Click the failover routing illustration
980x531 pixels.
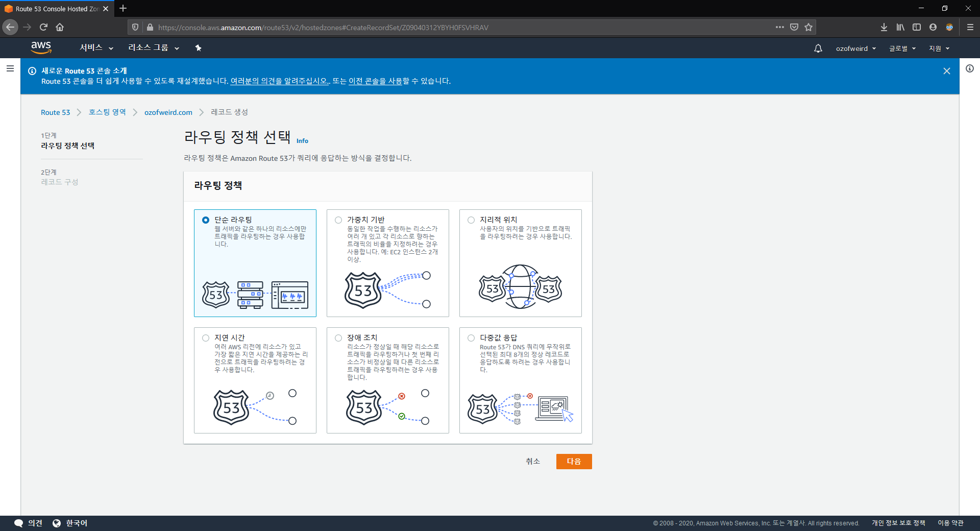click(x=388, y=407)
